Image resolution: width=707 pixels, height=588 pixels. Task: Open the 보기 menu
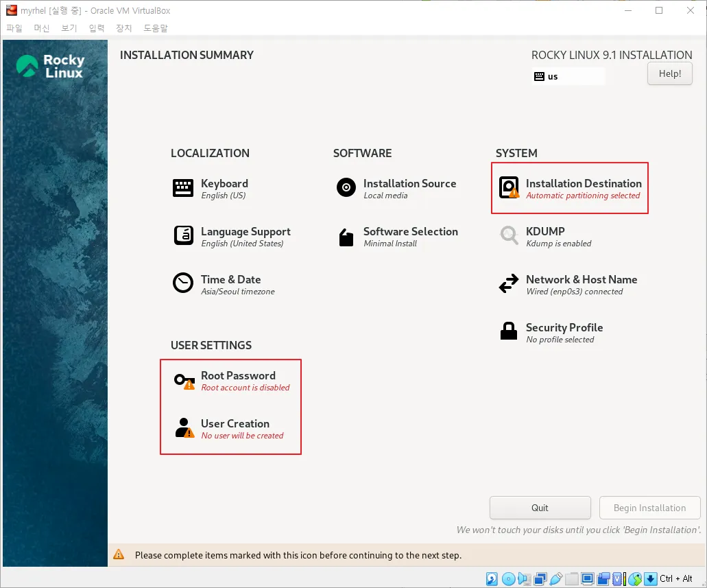69,28
